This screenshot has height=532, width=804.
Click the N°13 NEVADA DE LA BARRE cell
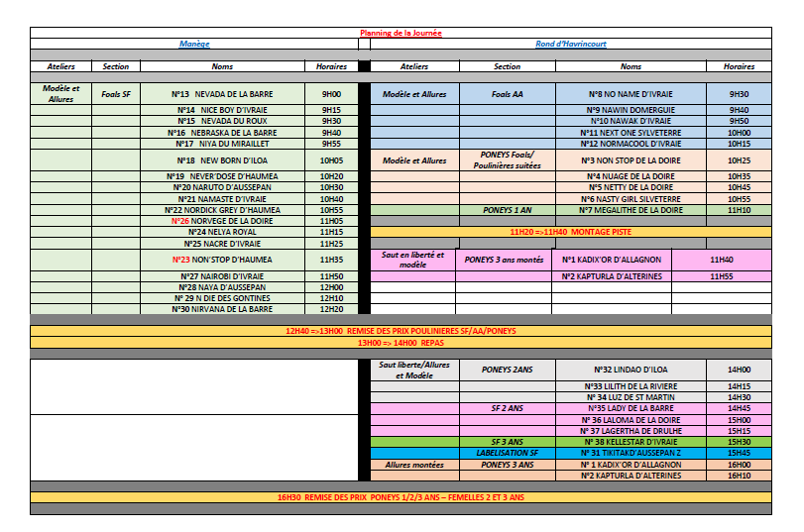(x=222, y=94)
